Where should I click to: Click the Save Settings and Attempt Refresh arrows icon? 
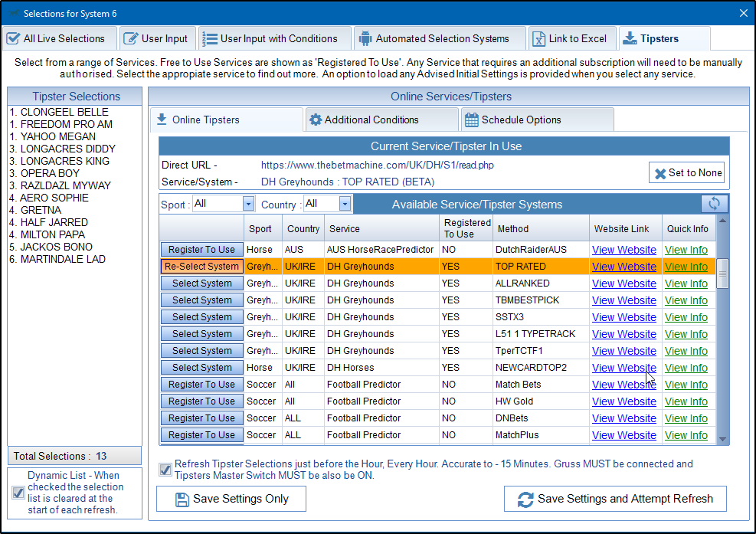pyautogui.click(x=525, y=500)
